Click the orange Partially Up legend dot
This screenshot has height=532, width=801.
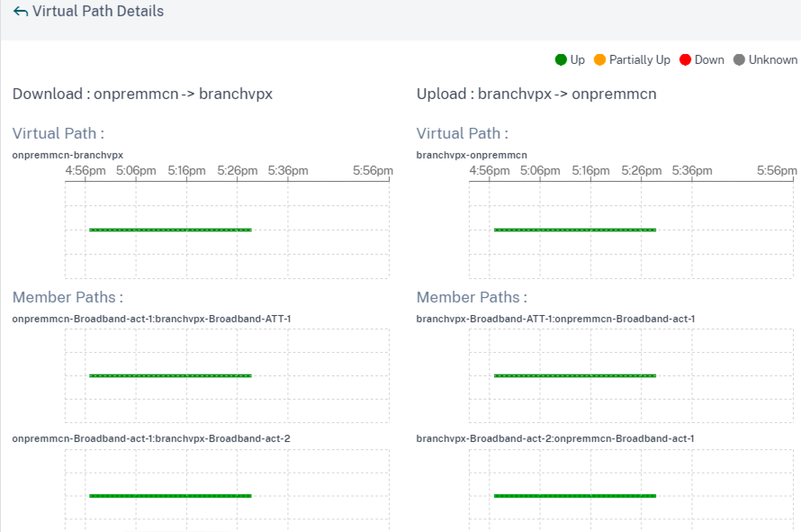click(599, 60)
